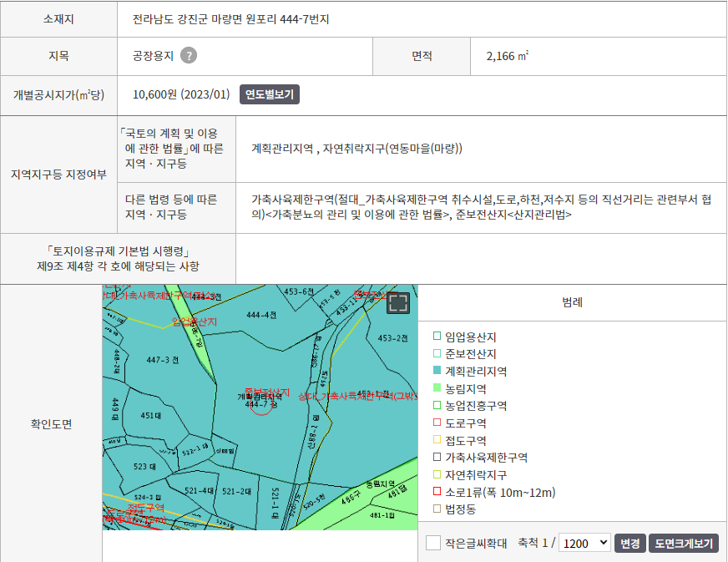Select parcel 447-3 전 on map
This screenshot has width=728, height=562.
(x=163, y=360)
